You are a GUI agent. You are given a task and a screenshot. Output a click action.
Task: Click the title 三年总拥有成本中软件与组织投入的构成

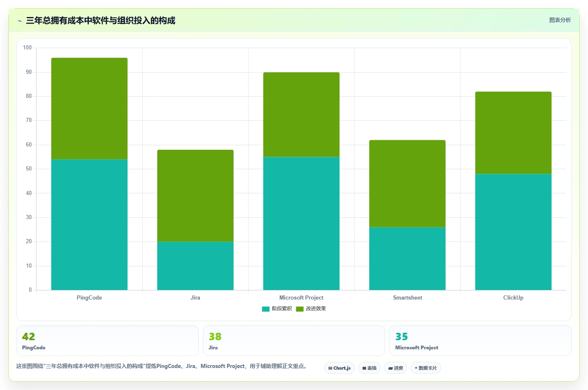(x=100, y=20)
